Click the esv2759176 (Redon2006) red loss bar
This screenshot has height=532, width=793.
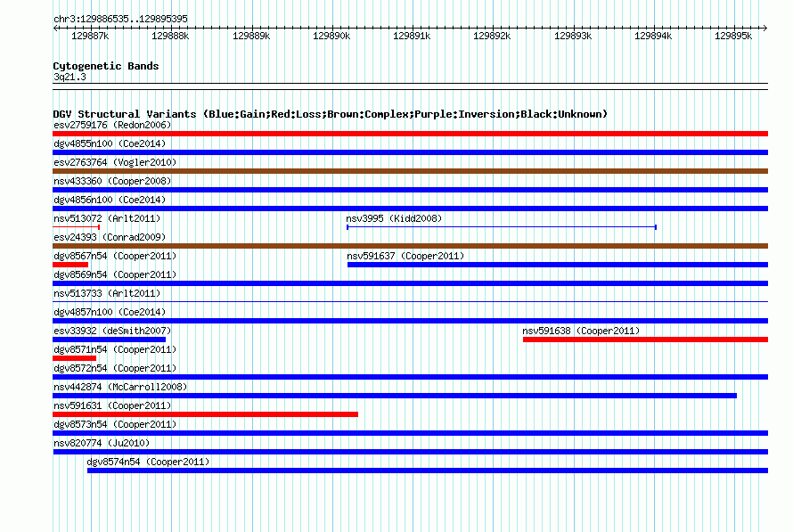(x=410, y=134)
